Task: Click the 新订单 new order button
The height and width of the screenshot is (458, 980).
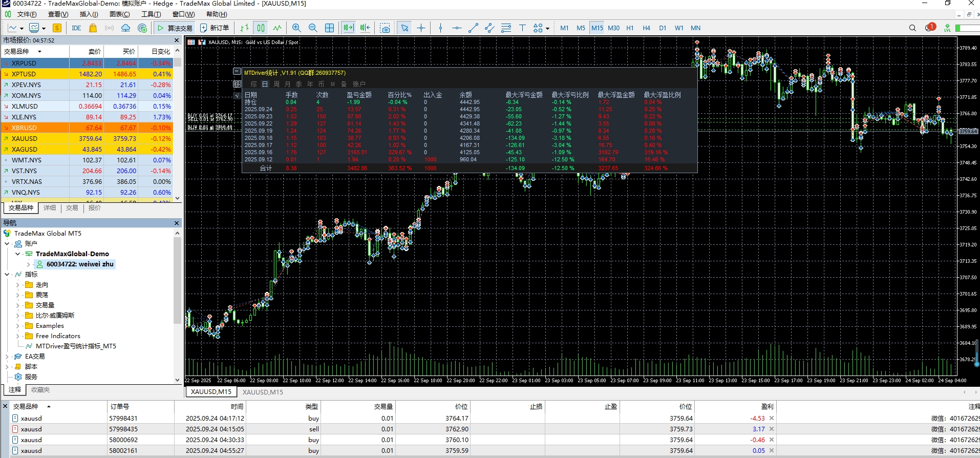Action: pyautogui.click(x=215, y=28)
